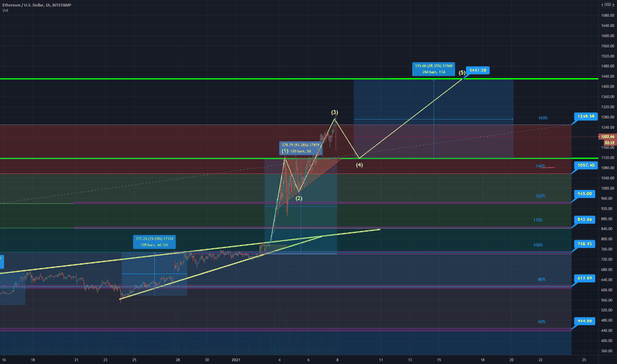Select the 80% level label

[542, 279]
